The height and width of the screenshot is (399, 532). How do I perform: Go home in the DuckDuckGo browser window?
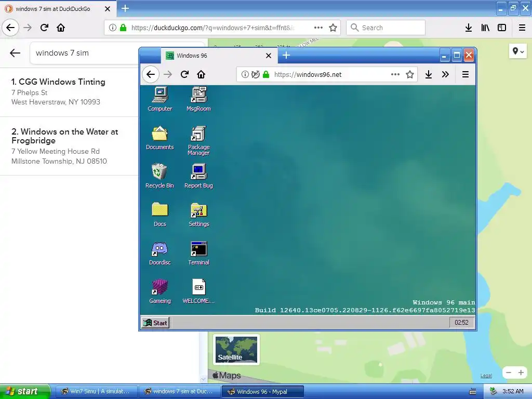click(61, 28)
